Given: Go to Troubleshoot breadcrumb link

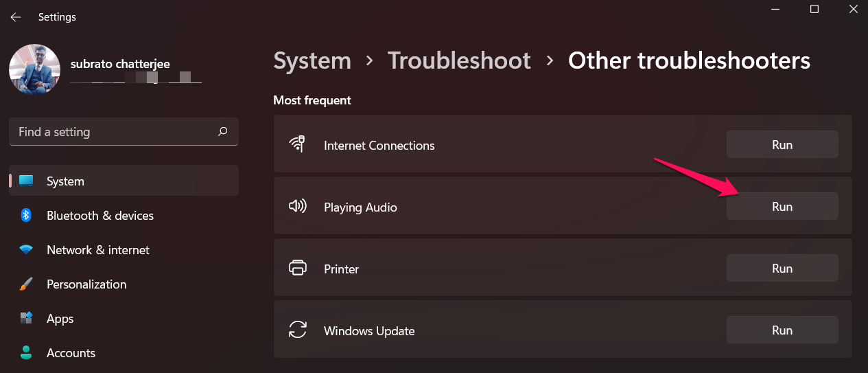Looking at the screenshot, I should [459, 60].
